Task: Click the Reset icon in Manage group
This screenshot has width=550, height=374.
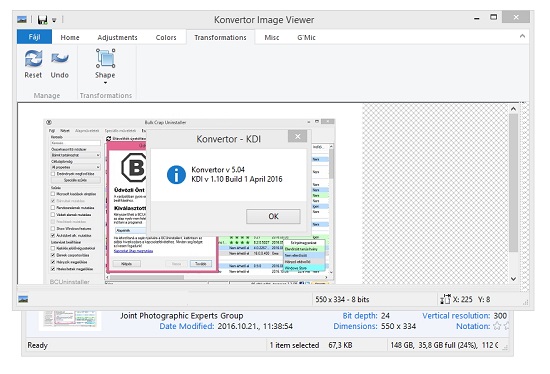Action: click(x=33, y=59)
